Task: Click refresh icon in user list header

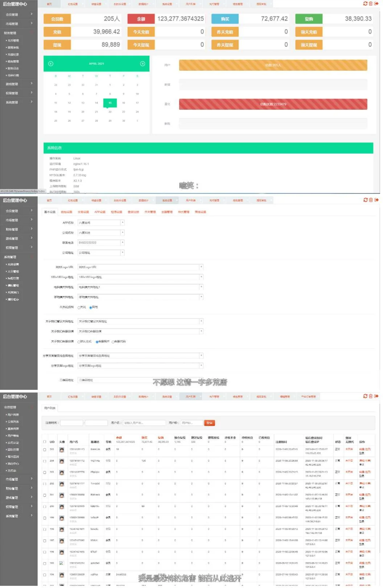Action: coord(365,396)
